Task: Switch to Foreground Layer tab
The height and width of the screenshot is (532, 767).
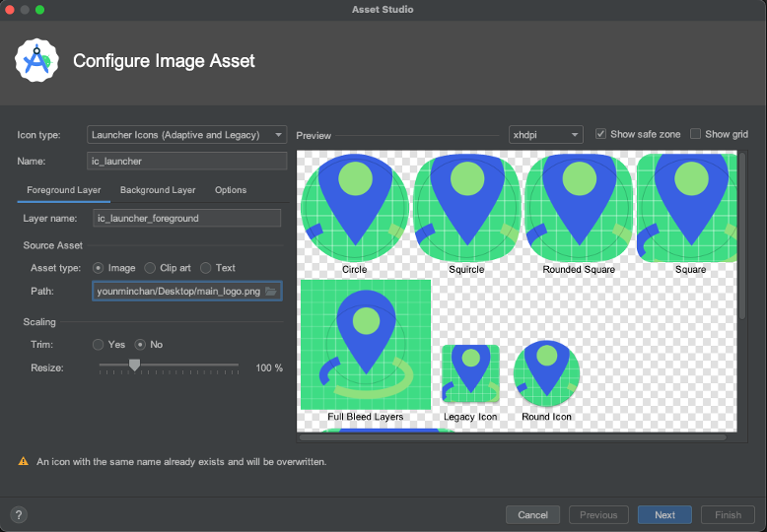Action: click(64, 190)
